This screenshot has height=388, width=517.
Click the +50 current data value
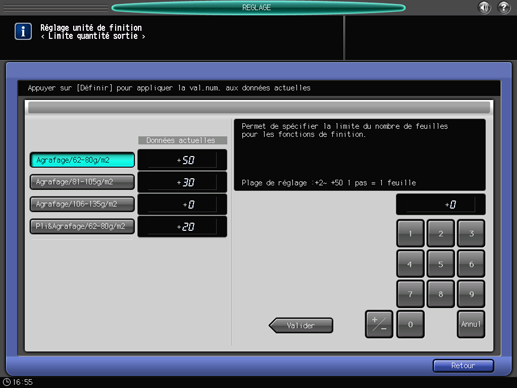(182, 160)
